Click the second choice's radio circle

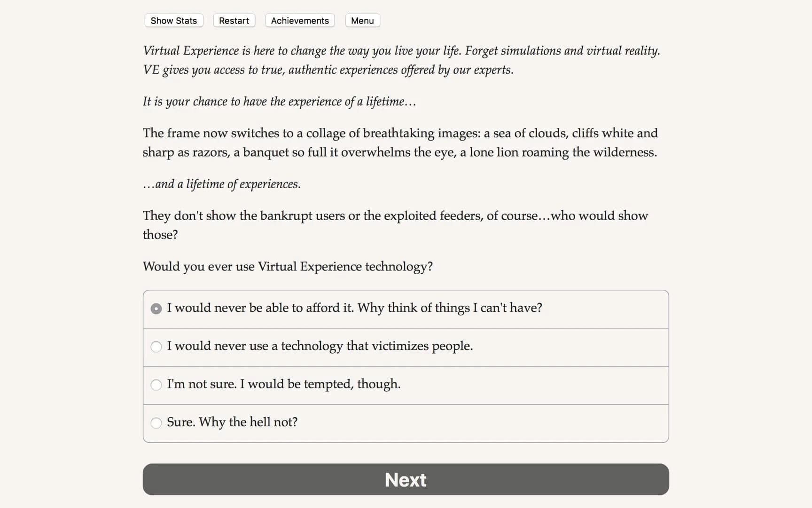(x=156, y=347)
